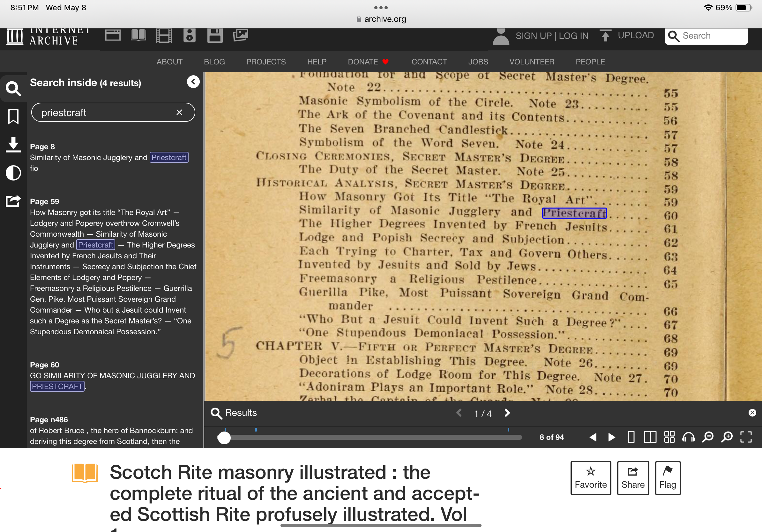Zoom out of the book page
Viewport: 762px width, 532px height.
coord(708,437)
